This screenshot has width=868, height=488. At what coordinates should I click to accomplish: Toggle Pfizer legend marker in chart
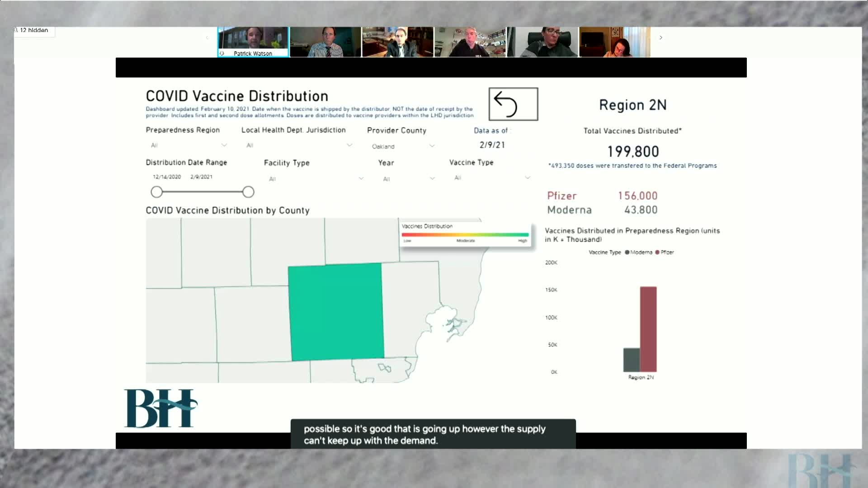(x=657, y=253)
